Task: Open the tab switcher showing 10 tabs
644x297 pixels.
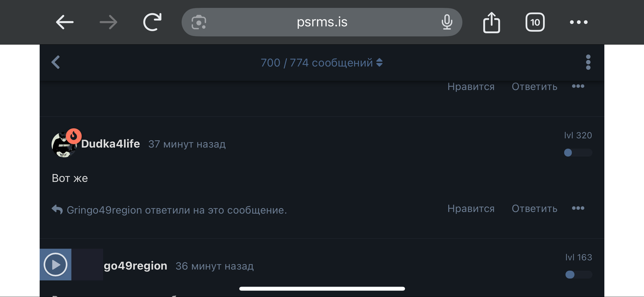Action: [x=535, y=22]
